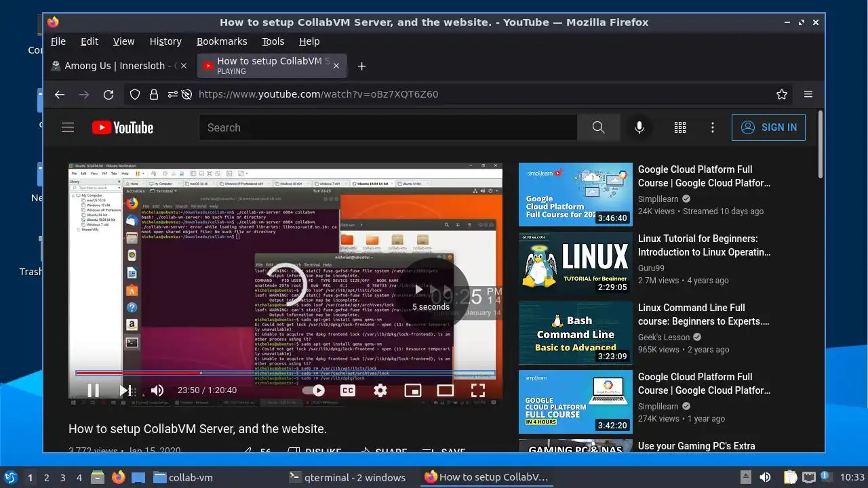Toggle autoplay switch in player

[x=313, y=390]
